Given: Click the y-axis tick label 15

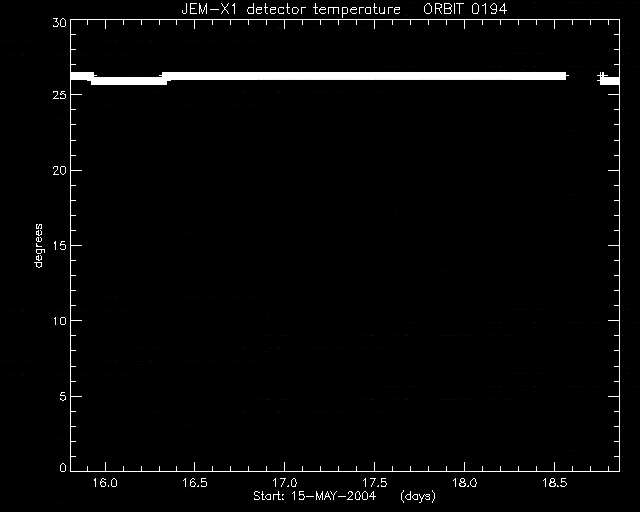Looking at the screenshot, I should (x=60, y=245).
